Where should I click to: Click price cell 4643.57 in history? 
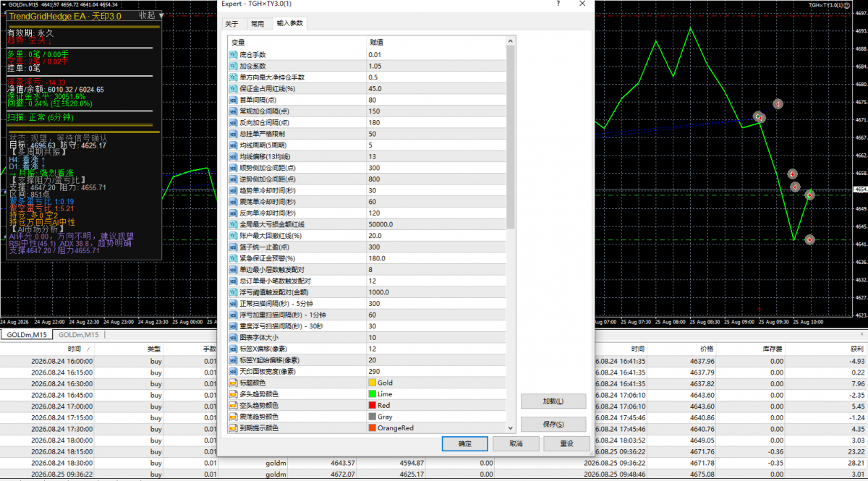pos(343,463)
